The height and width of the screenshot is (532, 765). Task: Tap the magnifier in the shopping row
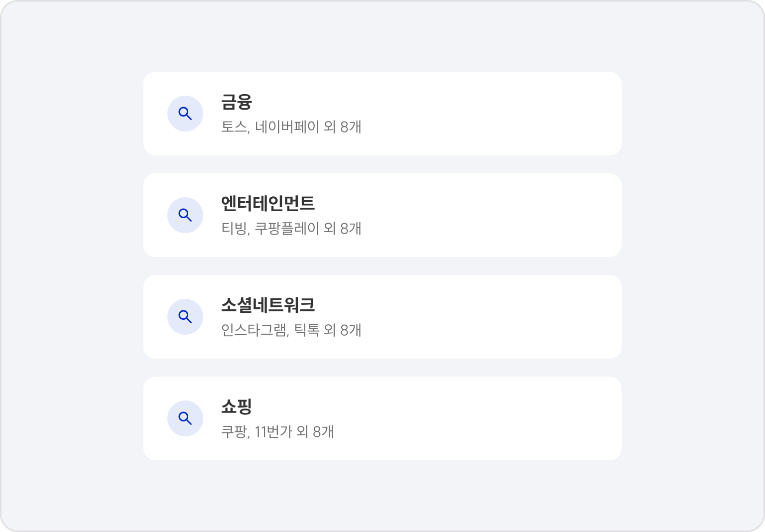coord(185,418)
